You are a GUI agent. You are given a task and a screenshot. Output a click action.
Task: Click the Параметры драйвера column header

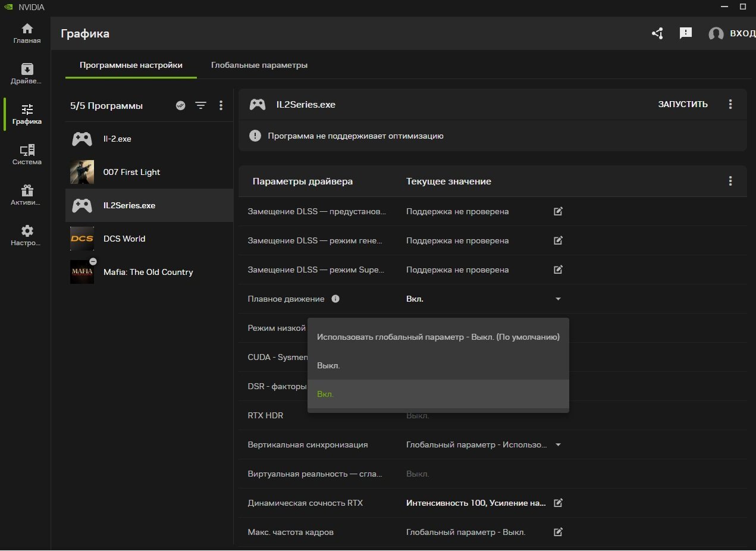[x=302, y=181]
